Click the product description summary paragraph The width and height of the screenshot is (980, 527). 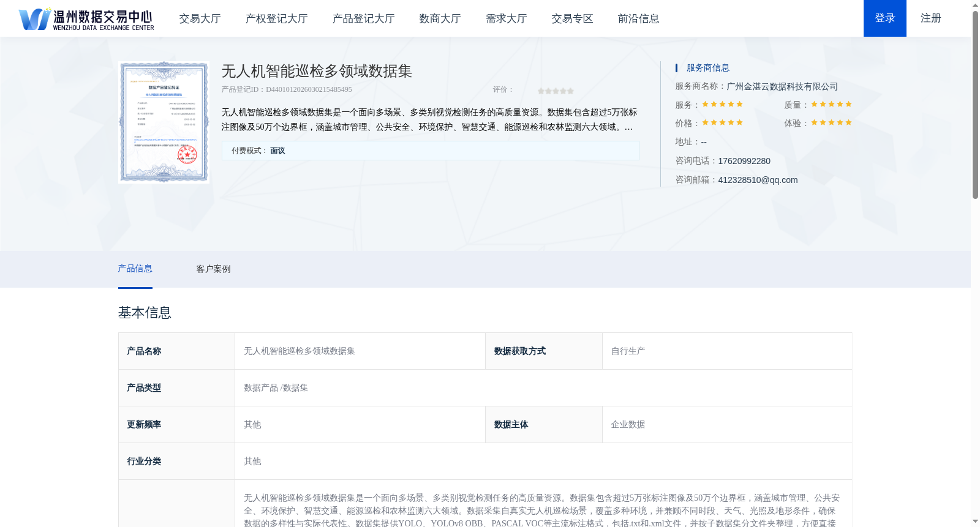pos(429,120)
